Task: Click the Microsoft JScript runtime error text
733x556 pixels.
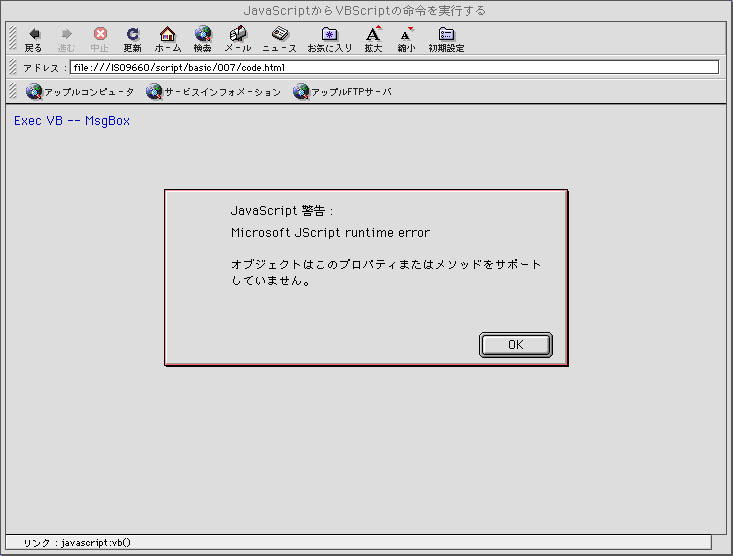Action: coord(330,232)
